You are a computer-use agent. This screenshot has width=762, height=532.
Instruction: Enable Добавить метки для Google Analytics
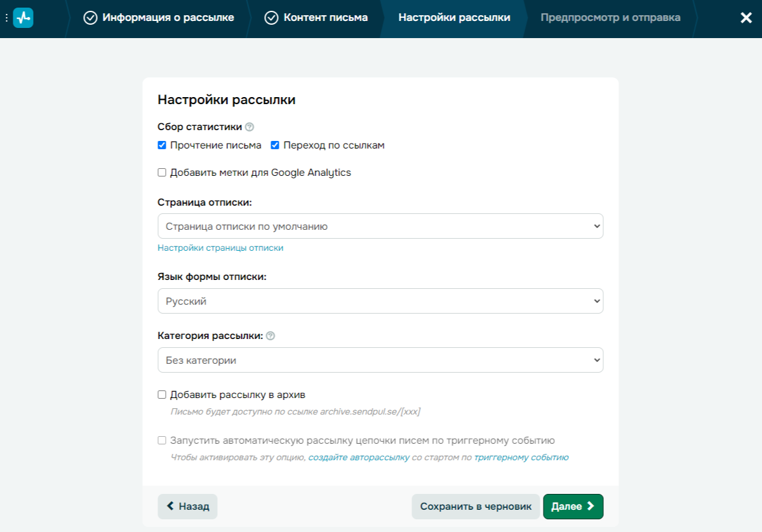(x=162, y=173)
